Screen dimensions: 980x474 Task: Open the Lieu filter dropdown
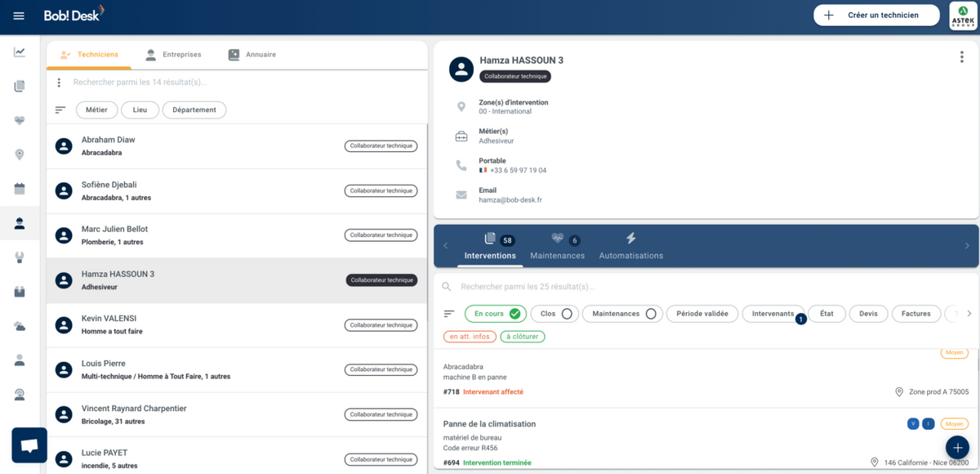click(x=140, y=110)
